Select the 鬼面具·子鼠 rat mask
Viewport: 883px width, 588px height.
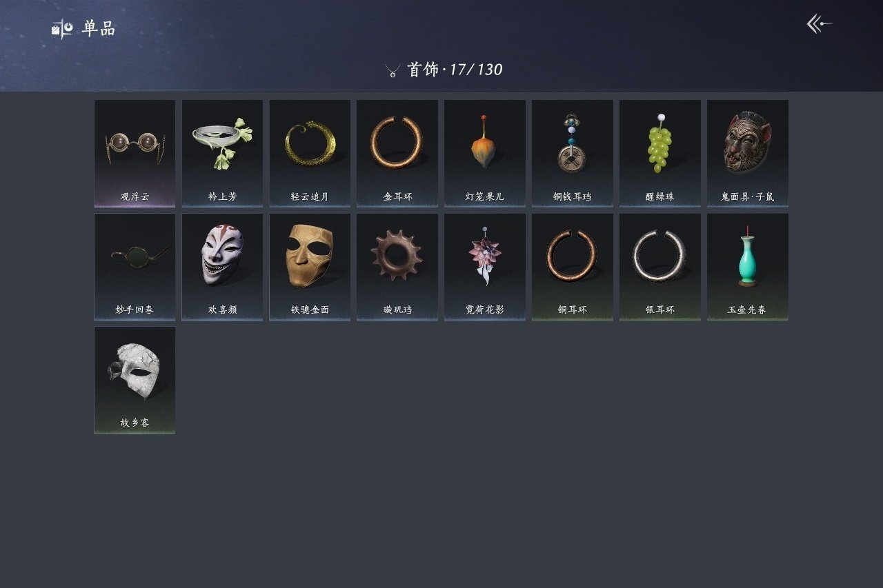748,153
